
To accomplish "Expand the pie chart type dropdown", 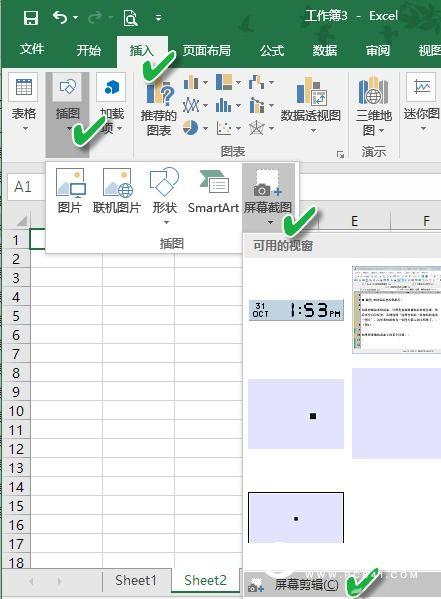I will (x=205, y=128).
